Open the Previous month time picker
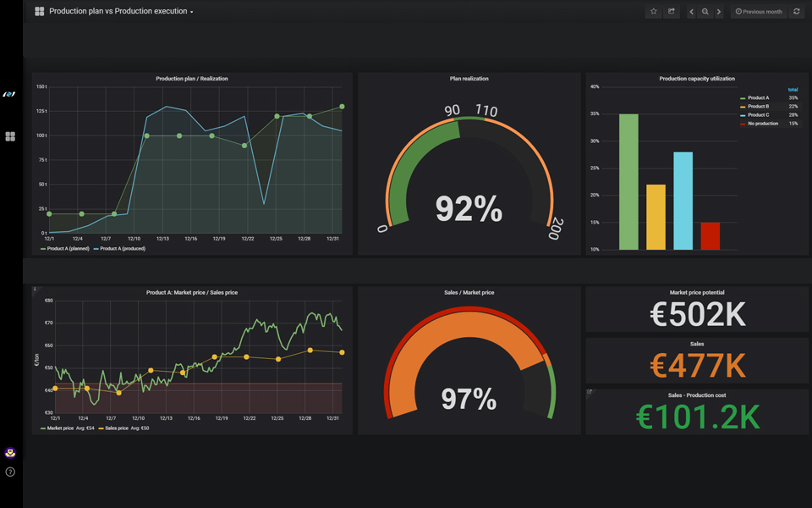812x508 pixels. click(x=759, y=12)
